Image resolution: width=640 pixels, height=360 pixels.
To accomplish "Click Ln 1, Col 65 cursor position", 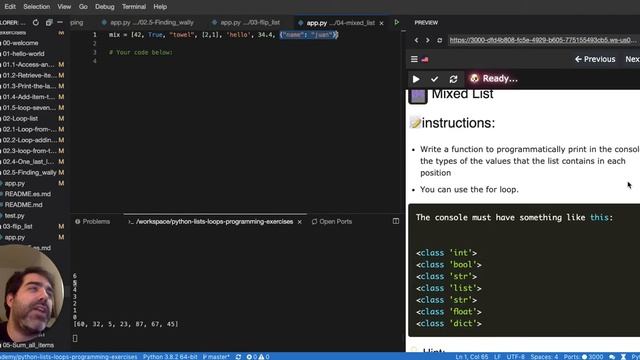I will tap(471, 357).
